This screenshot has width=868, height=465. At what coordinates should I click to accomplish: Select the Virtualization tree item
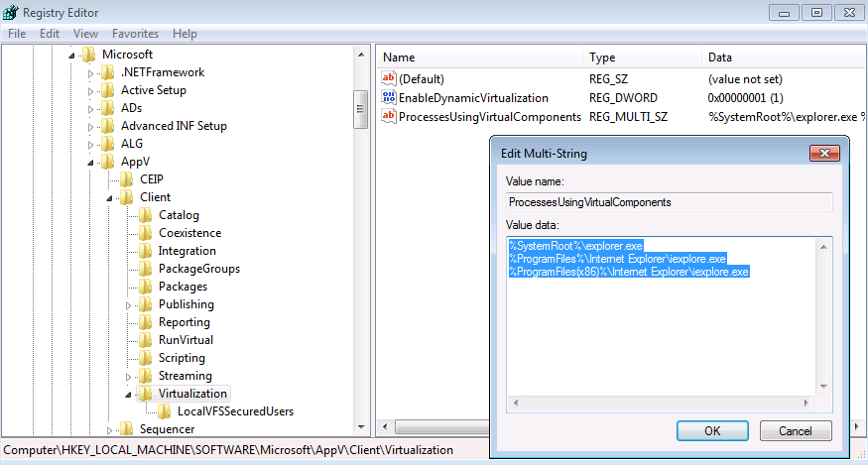click(x=192, y=394)
